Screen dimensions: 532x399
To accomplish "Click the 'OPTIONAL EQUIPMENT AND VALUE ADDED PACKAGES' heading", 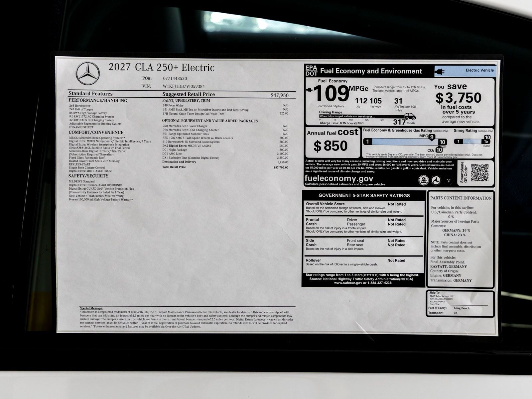I will (210, 121).
